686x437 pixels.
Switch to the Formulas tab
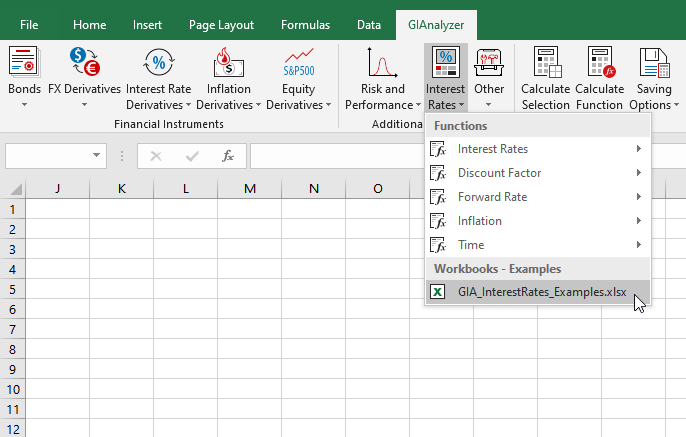pyautogui.click(x=305, y=25)
